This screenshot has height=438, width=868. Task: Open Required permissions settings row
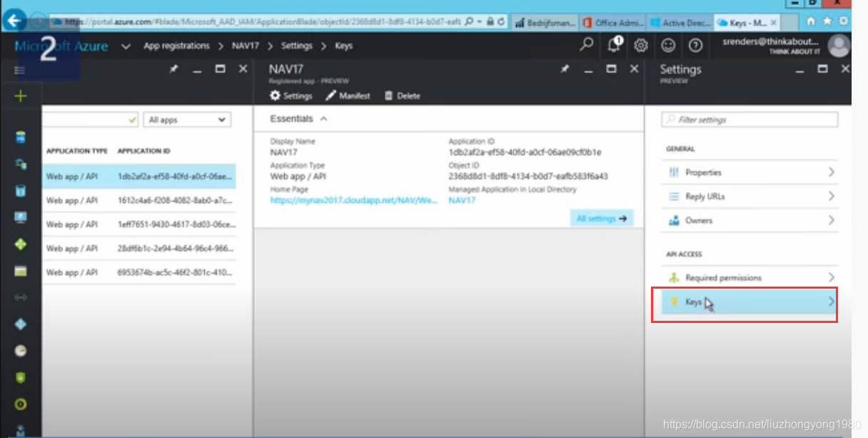tap(750, 277)
